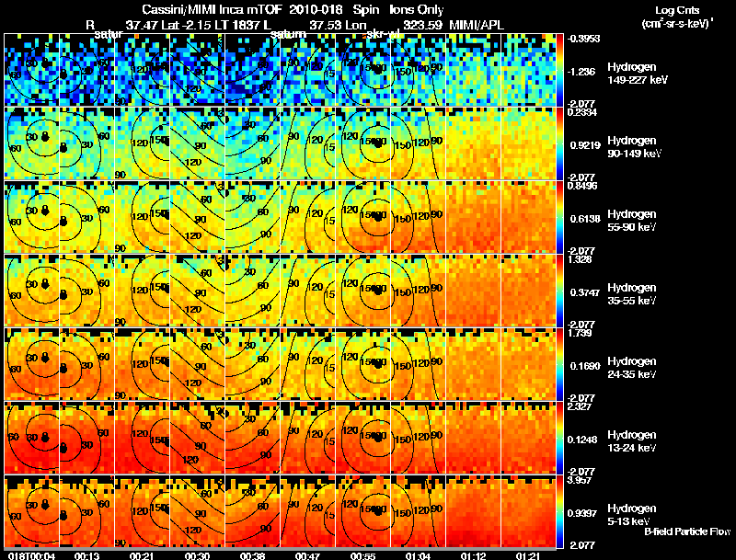The image size is (736, 560).
Task: Click the 'Lat -2.15' header value
Action: click(187, 25)
